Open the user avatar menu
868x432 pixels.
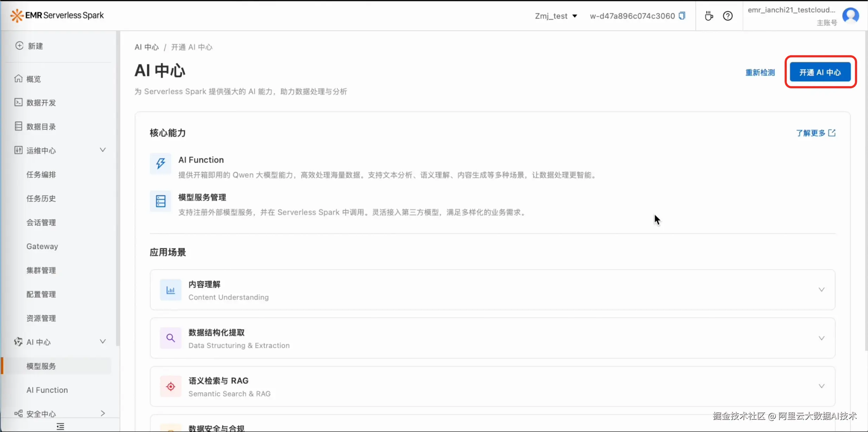(x=850, y=16)
